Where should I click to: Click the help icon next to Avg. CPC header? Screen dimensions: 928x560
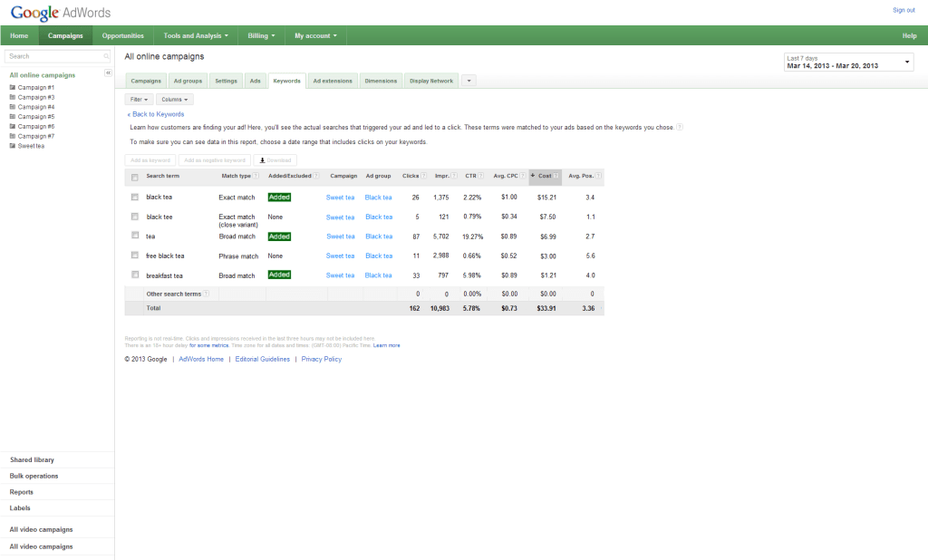(524, 176)
